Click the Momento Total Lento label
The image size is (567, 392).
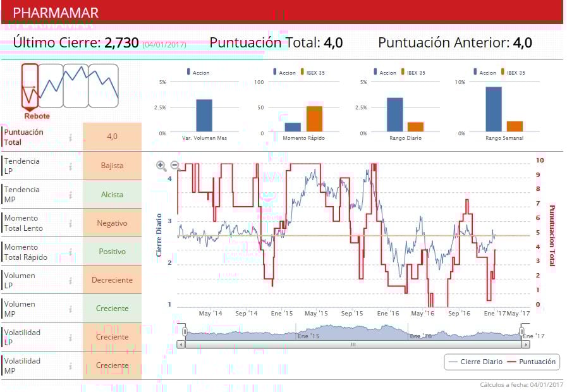[x=23, y=223]
